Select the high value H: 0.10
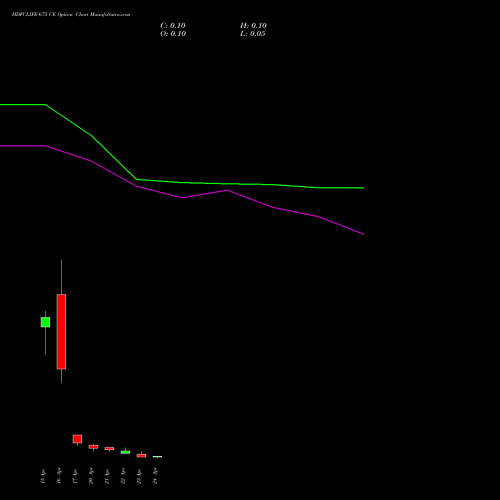500x500 pixels. click(253, 26)
